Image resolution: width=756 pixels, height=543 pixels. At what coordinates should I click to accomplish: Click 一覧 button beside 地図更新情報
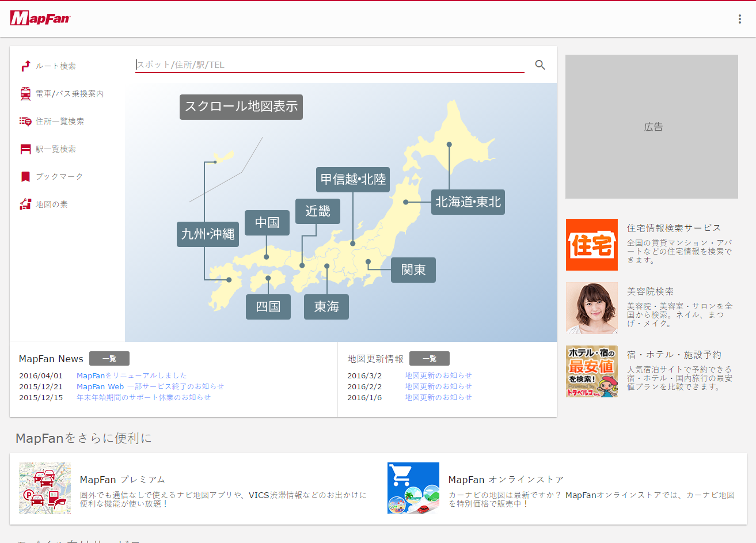point(430,359)
